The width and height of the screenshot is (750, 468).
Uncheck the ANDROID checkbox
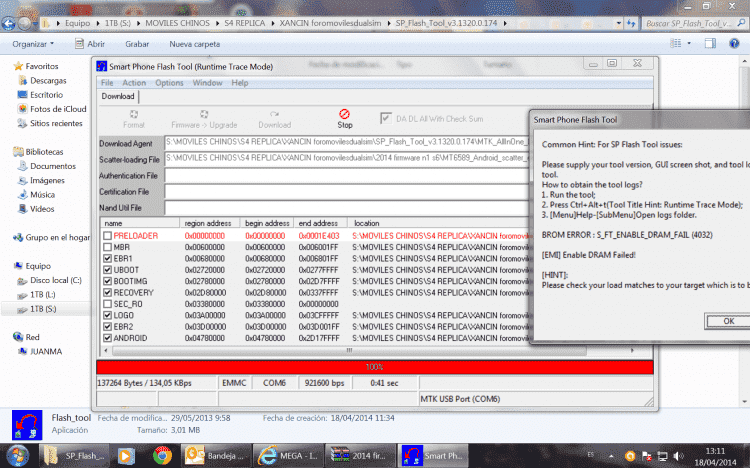click(107, 338)
